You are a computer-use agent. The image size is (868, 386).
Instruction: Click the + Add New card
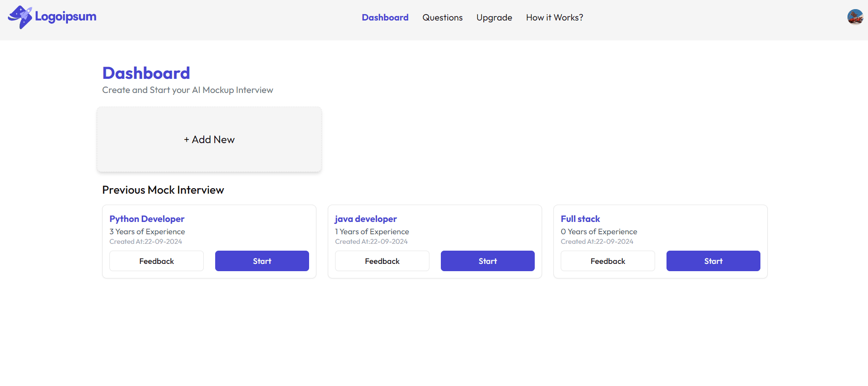[x=209, y=139]
